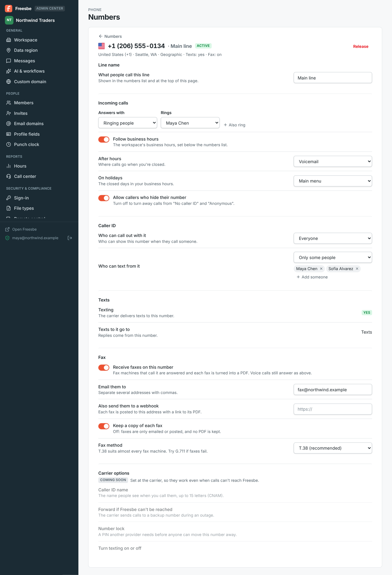
Task: Open the Fax method dropdown
Action: pyautogui.click(x=333, y=448)
